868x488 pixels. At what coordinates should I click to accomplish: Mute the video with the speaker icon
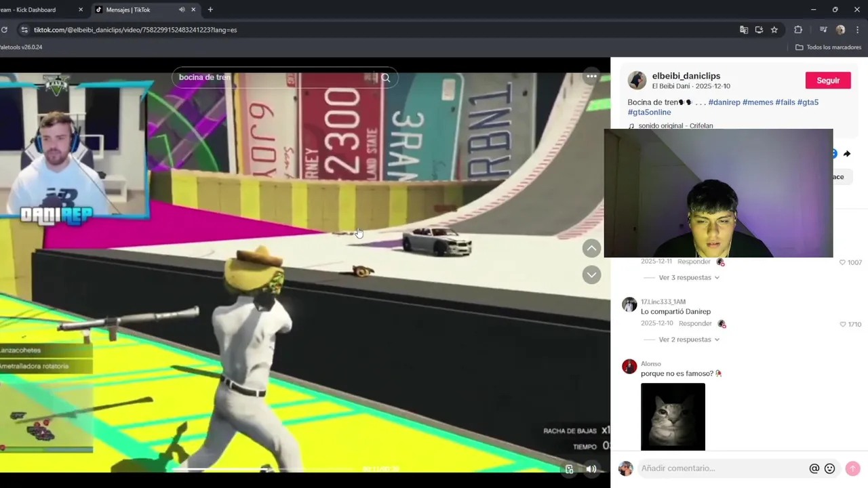pos(591,468)
